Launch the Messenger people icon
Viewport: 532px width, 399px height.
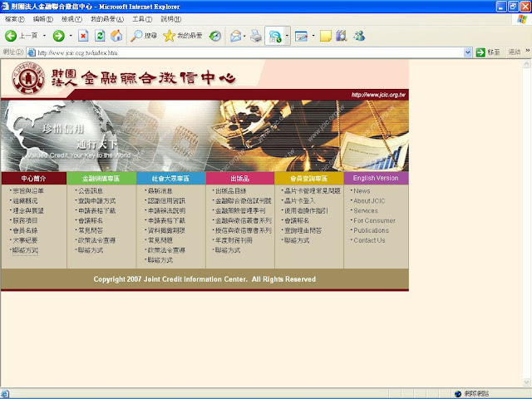[359, 36]
